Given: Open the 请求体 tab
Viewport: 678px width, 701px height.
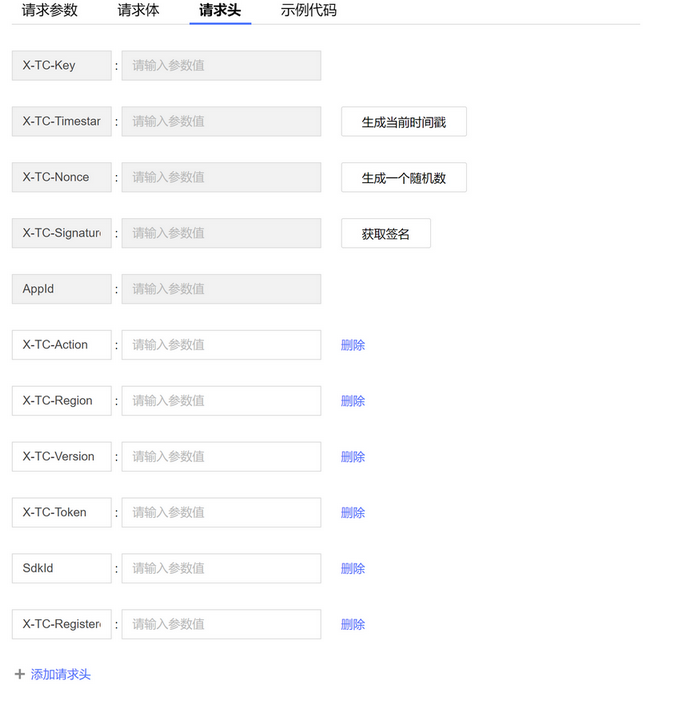Looking at the screenshot, I should 138,10.
